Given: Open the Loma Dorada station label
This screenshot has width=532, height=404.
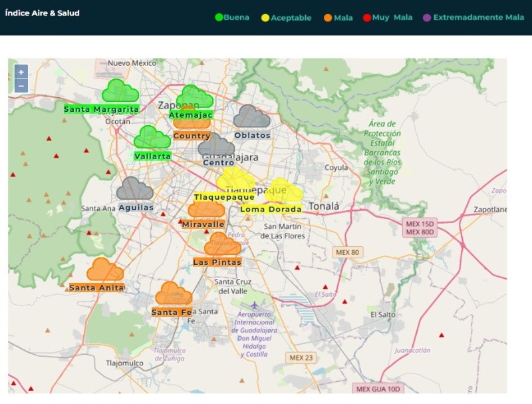Looking at the screenshot, I should tap(271, 209).
